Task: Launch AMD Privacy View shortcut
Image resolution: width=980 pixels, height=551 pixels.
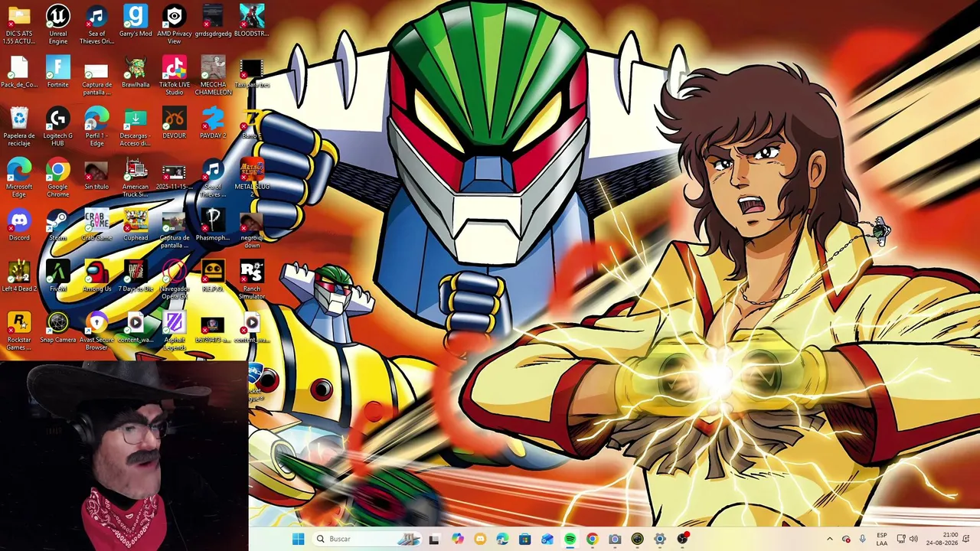Action: [174, 24]
